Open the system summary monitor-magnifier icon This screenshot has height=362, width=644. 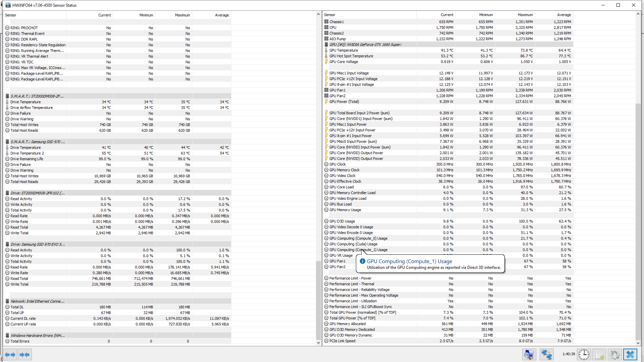pos(529,354)
